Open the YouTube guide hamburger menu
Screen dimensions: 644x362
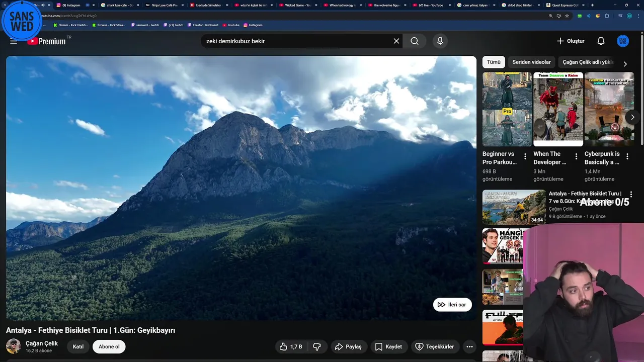pyautogui.click(x=14, y=41)
